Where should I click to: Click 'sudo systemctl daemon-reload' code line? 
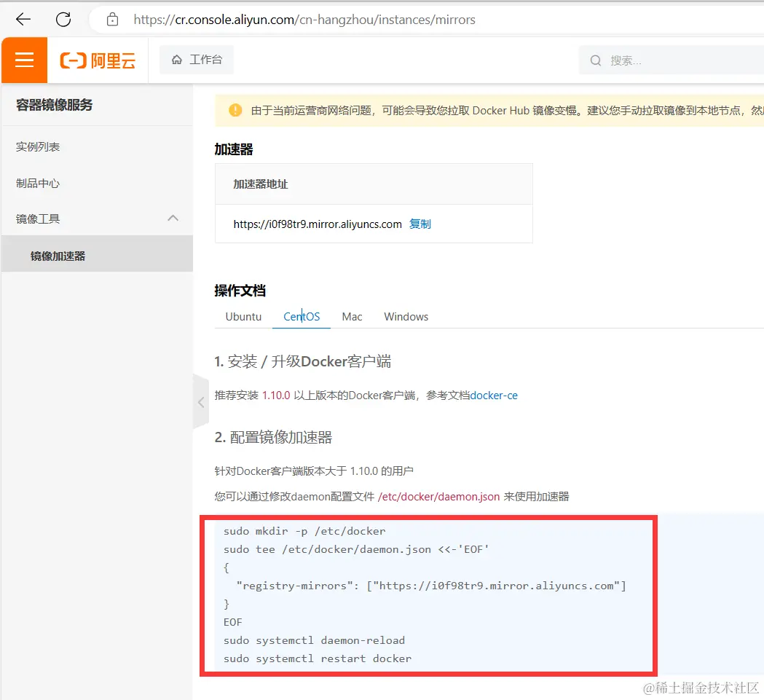(x=315, y=640)
